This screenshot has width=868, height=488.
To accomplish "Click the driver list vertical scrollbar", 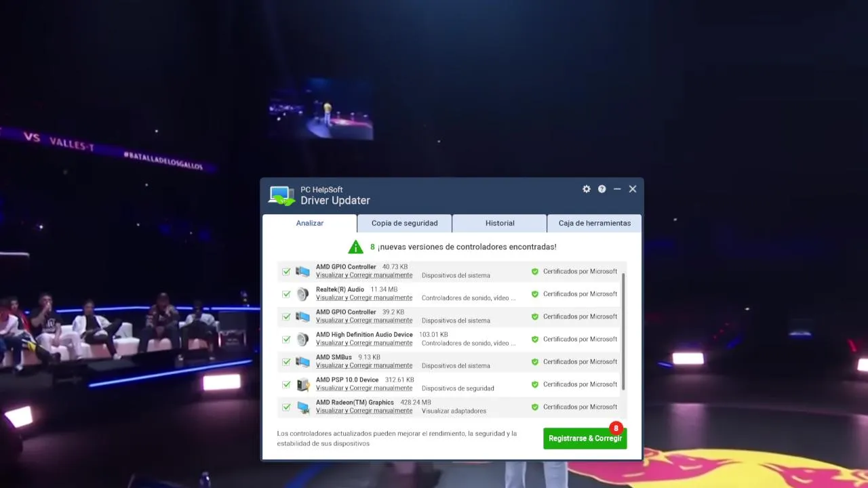I will [623, 331].
